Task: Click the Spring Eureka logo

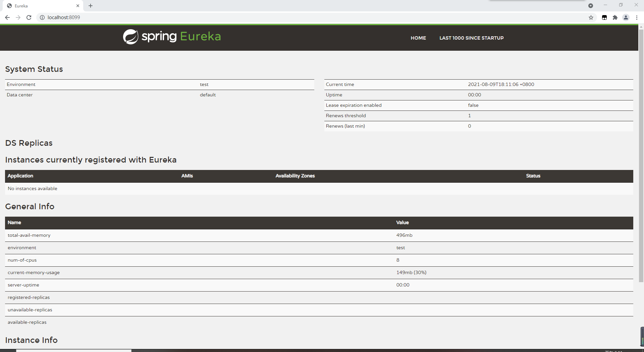Action: (172, 37)
